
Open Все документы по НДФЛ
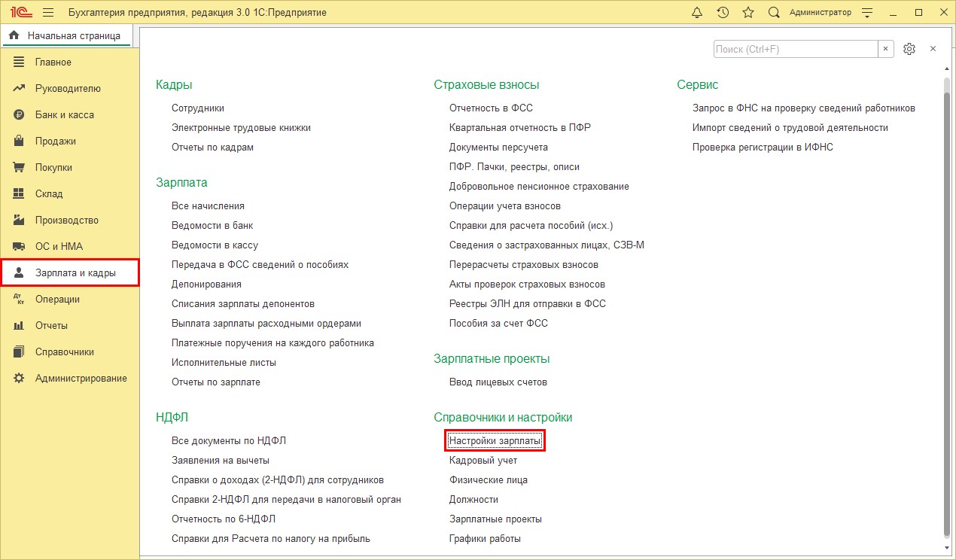click(x=229, y=441)
